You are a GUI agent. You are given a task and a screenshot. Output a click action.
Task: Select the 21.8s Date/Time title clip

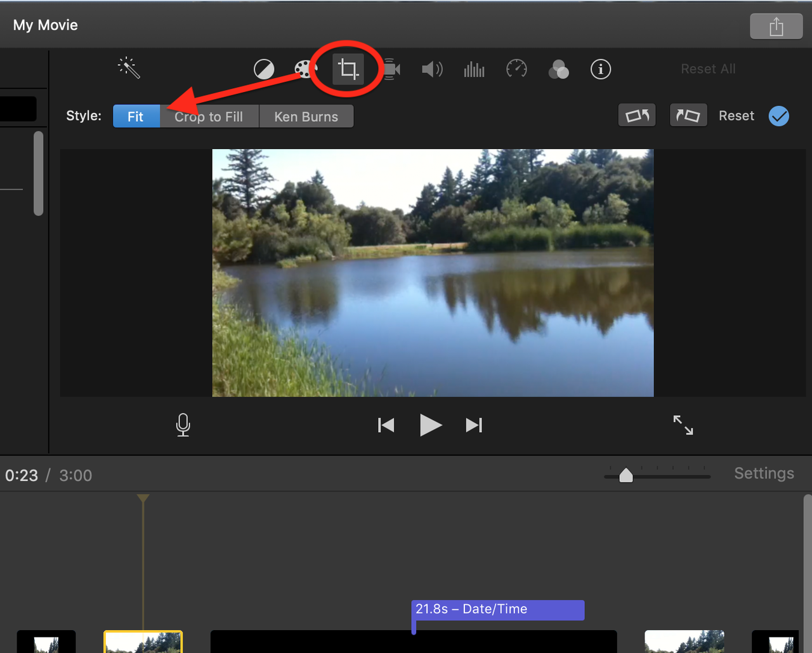coord(498,610)
